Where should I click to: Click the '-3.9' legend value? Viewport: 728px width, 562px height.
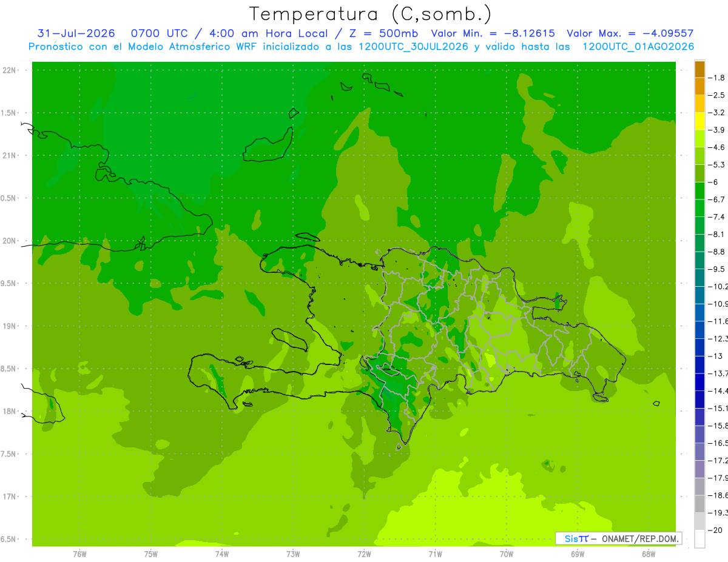click(716, 130)
